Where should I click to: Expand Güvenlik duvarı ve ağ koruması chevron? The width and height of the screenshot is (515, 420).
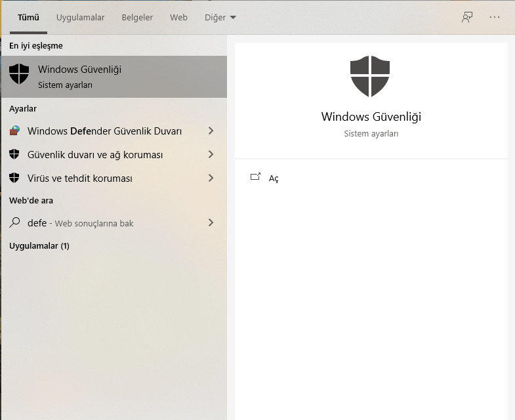(211, 154)
